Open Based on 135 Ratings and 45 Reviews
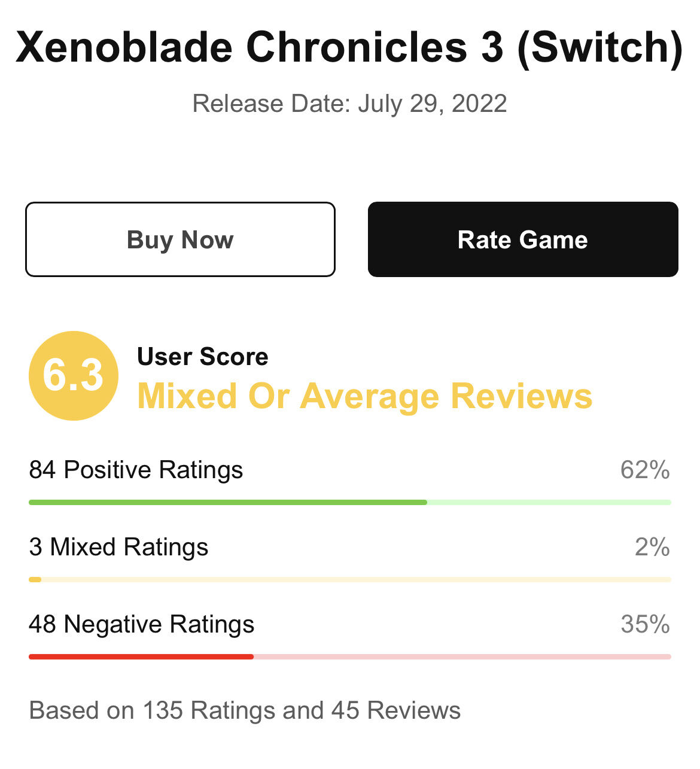 [245, 711]
